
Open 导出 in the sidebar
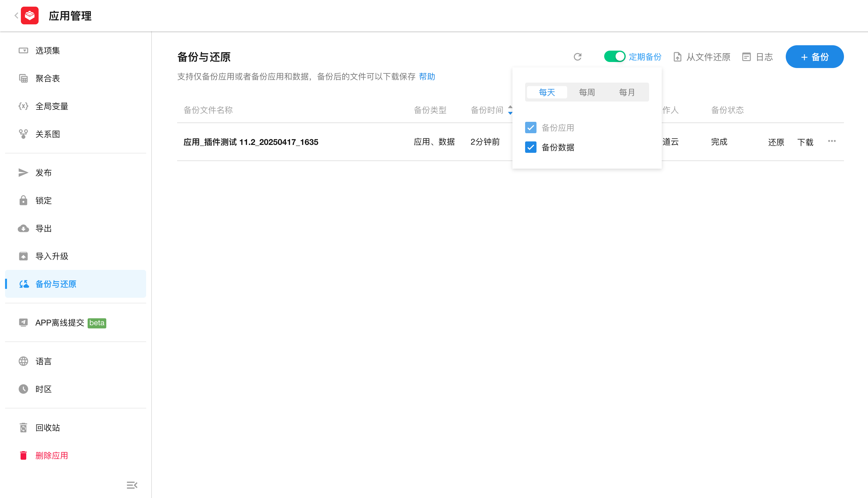(x=75, y=228)
